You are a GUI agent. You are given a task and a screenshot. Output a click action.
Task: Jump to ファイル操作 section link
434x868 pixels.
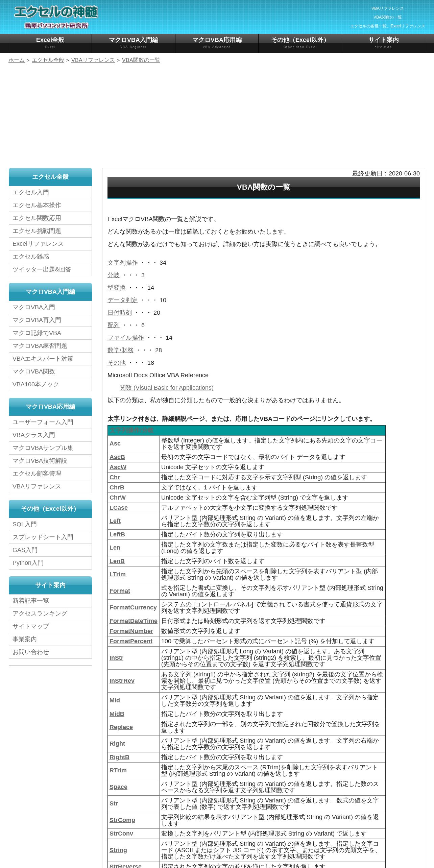point(126,338)
